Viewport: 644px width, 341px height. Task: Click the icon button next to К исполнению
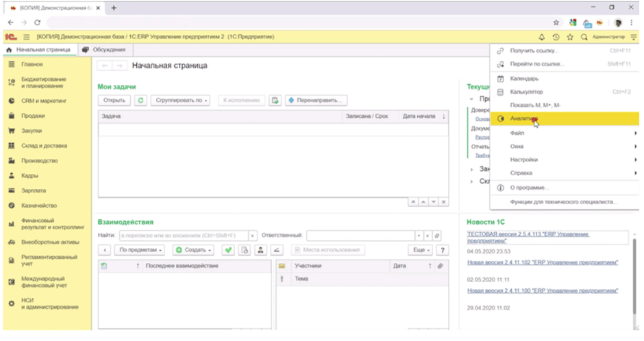[275, 100]
